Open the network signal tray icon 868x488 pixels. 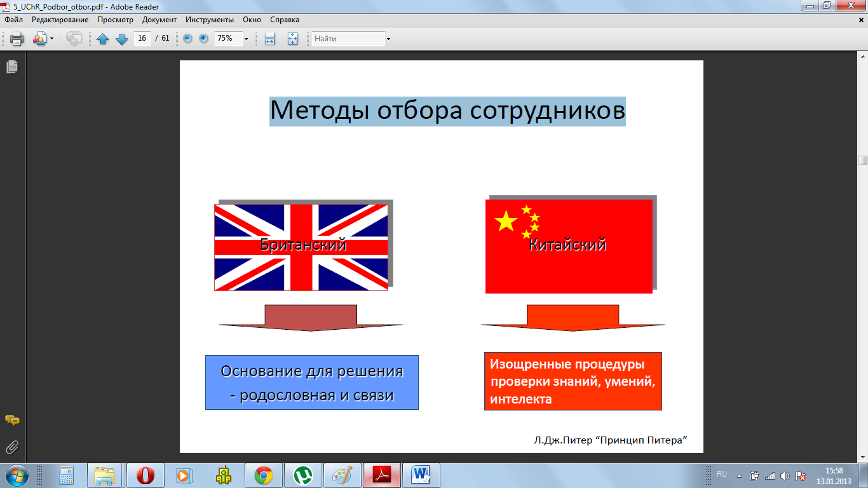770,476
